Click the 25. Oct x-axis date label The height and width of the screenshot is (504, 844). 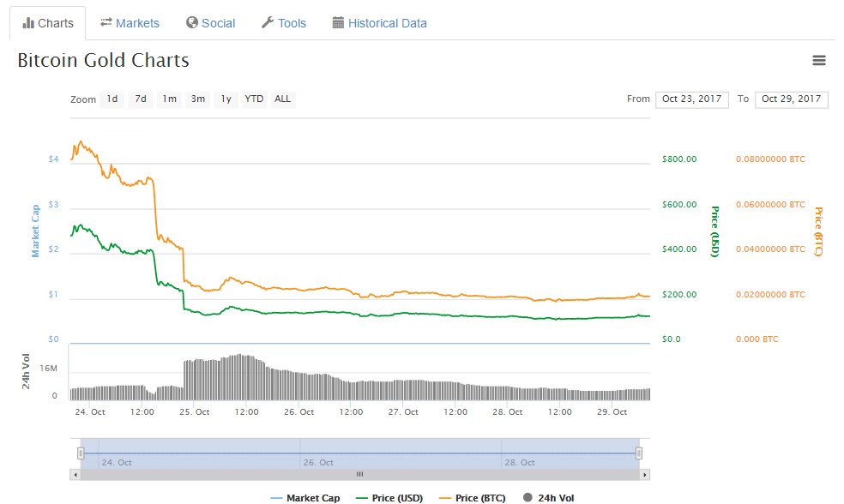coord(195,412)
